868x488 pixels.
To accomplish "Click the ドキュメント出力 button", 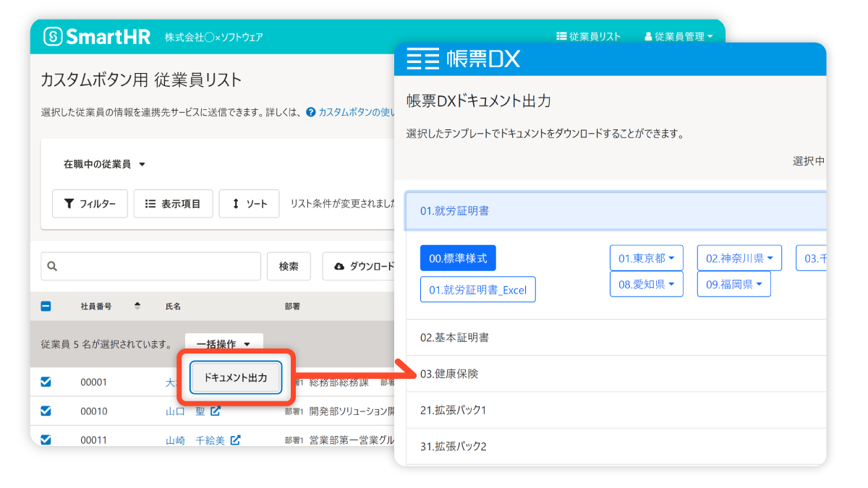I will 236,377.
